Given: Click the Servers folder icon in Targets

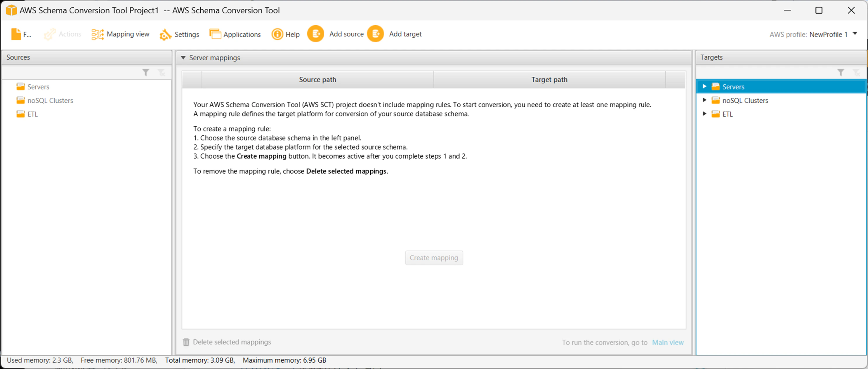Looking at the screenshot, I should click(716, 87).
